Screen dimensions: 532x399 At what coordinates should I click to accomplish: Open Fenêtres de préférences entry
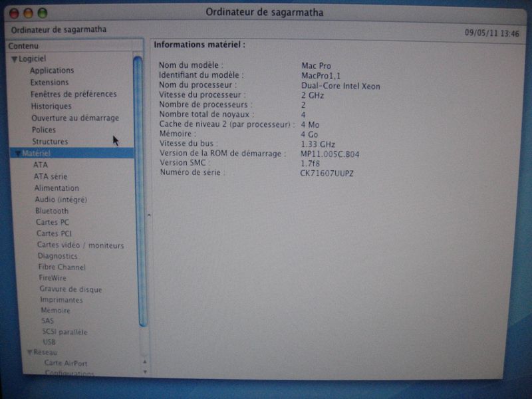coord(74,94)
